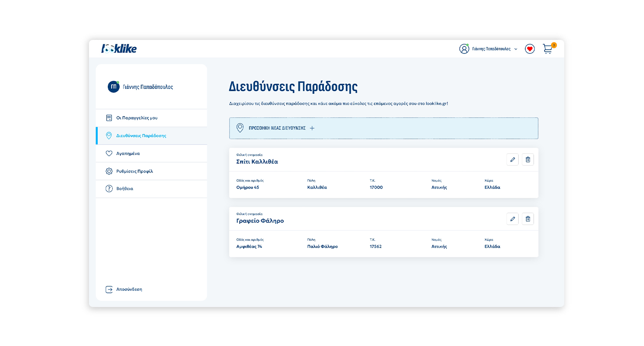644x346 pixels.
Task: Select the heart icon next to Αγαπημένα
Action: coord(110,153)
